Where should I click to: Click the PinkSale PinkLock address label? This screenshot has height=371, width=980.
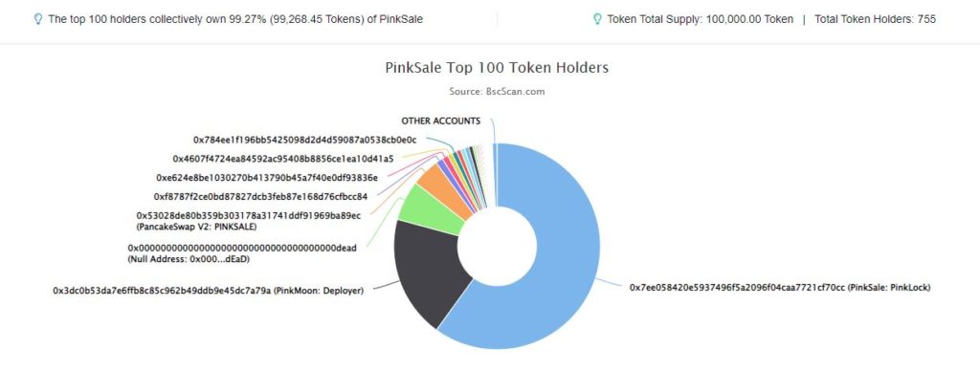pos(780,287)
